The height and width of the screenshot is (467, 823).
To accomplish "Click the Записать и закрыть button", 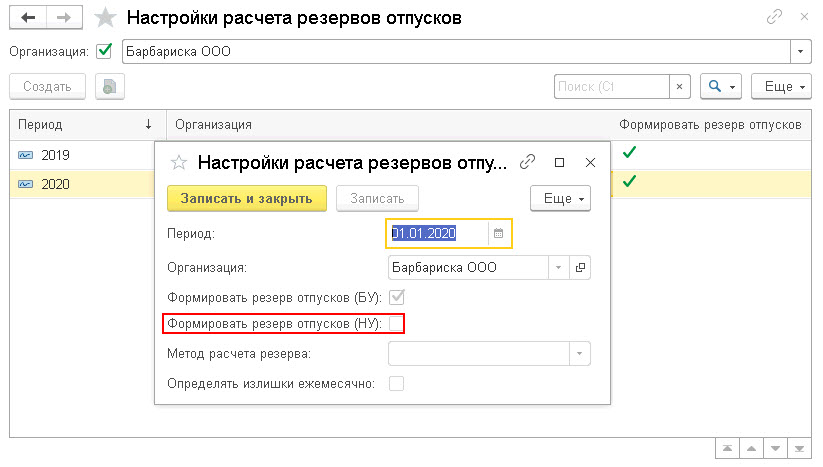I will point(247,198).
